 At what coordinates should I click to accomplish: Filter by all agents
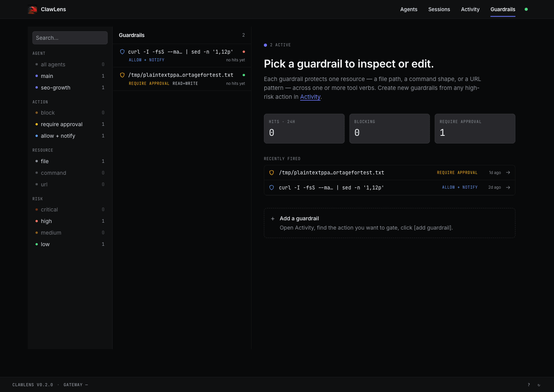pyautogui.click(x=70, y=64)
